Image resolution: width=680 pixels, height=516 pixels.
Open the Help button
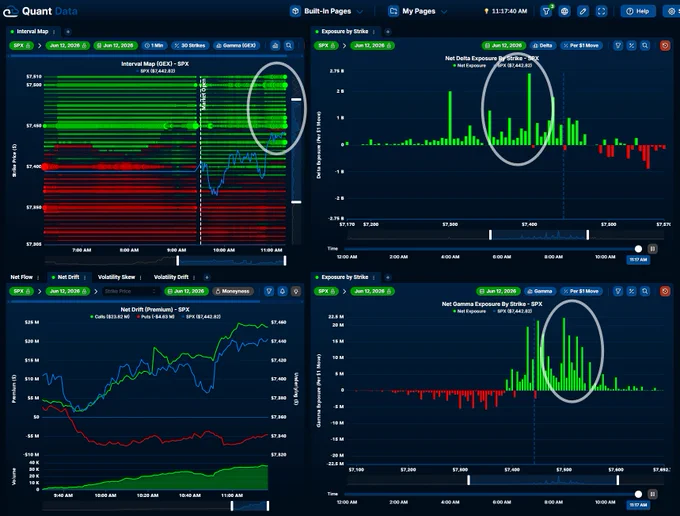pos(638,11)
